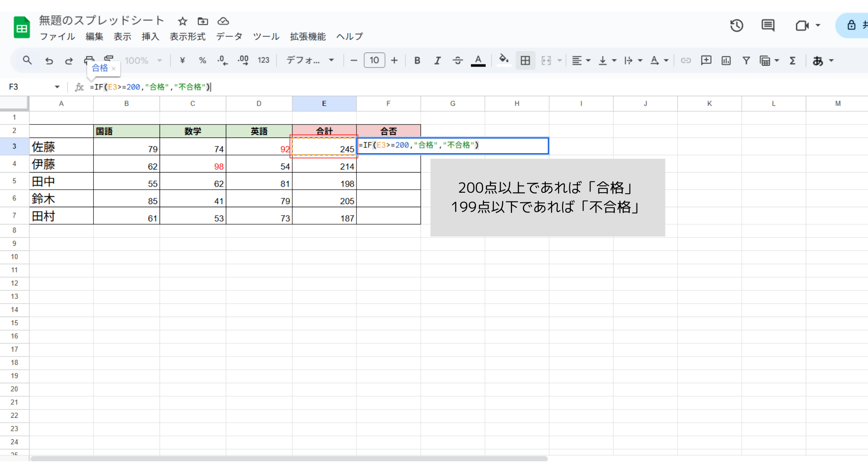Click the insert link icon

[x=686, y=61]
